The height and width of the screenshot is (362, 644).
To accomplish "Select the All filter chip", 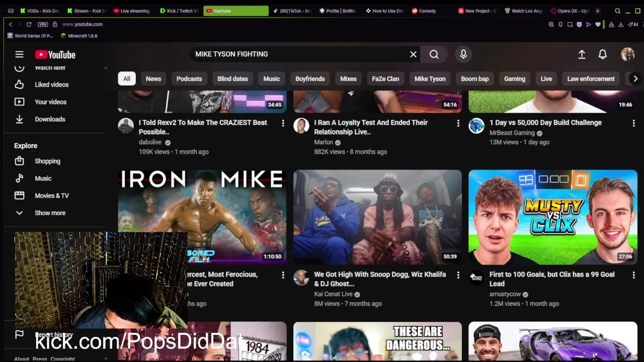I will [x=127, y=78].
